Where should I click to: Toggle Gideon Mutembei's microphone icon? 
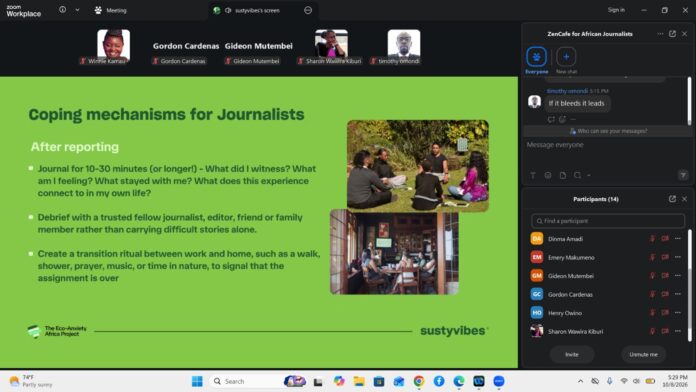(x=652, y=276)
